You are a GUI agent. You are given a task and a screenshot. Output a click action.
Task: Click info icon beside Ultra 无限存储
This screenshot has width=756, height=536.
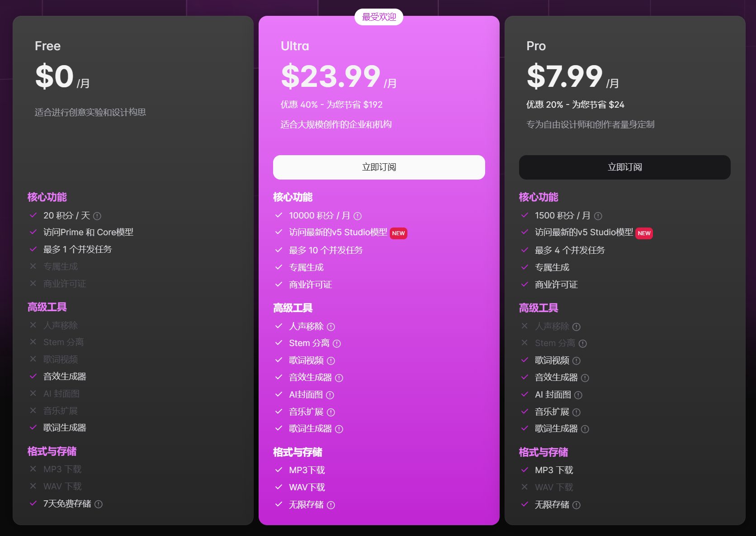click(331, 505)
